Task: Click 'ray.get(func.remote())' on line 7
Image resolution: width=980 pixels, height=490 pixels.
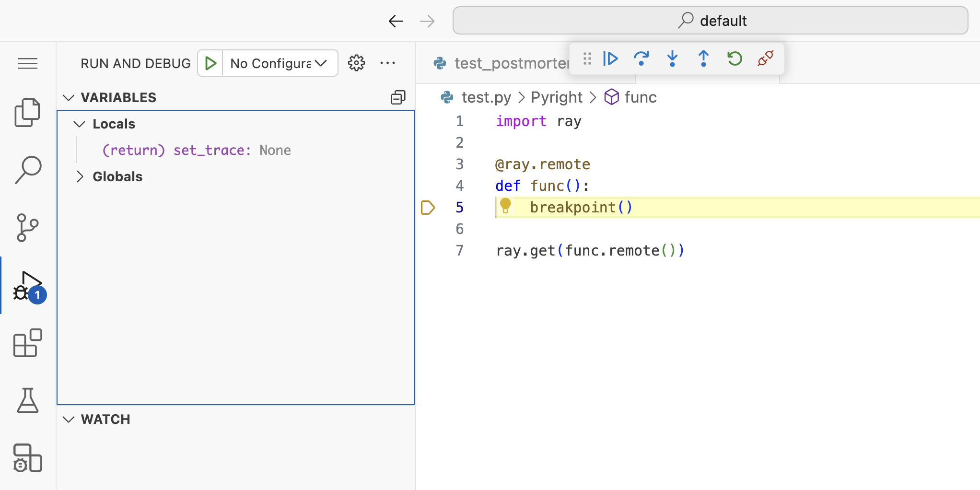Action: coord(590,251)
